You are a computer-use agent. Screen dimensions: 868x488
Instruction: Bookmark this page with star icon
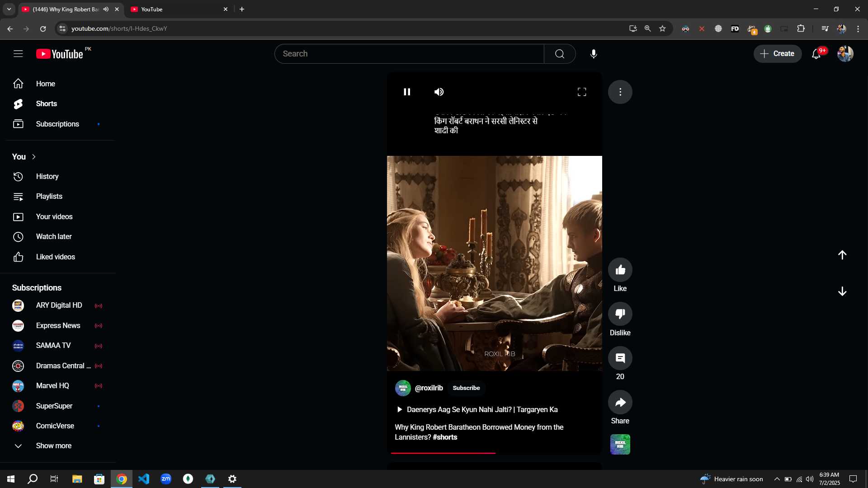click(662, 28)
